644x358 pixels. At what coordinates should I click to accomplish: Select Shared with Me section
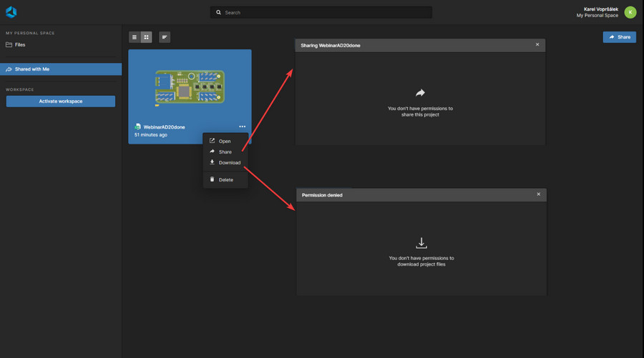[61, 69]
